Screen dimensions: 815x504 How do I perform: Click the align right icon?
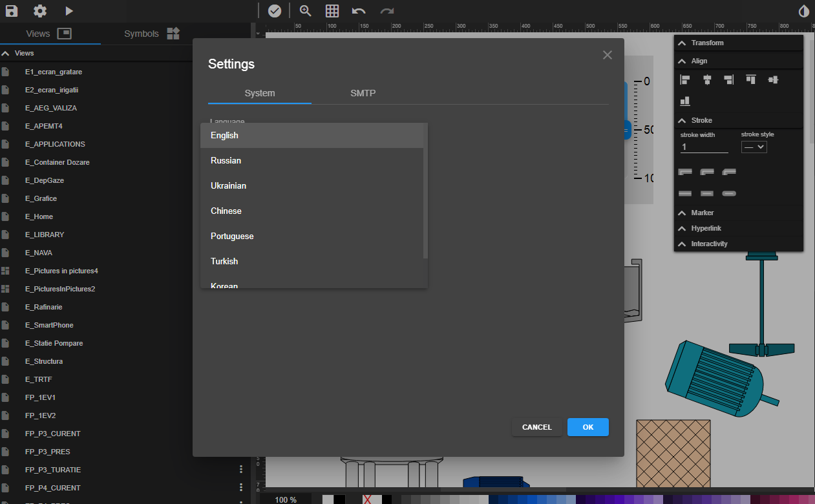[728, 79]
